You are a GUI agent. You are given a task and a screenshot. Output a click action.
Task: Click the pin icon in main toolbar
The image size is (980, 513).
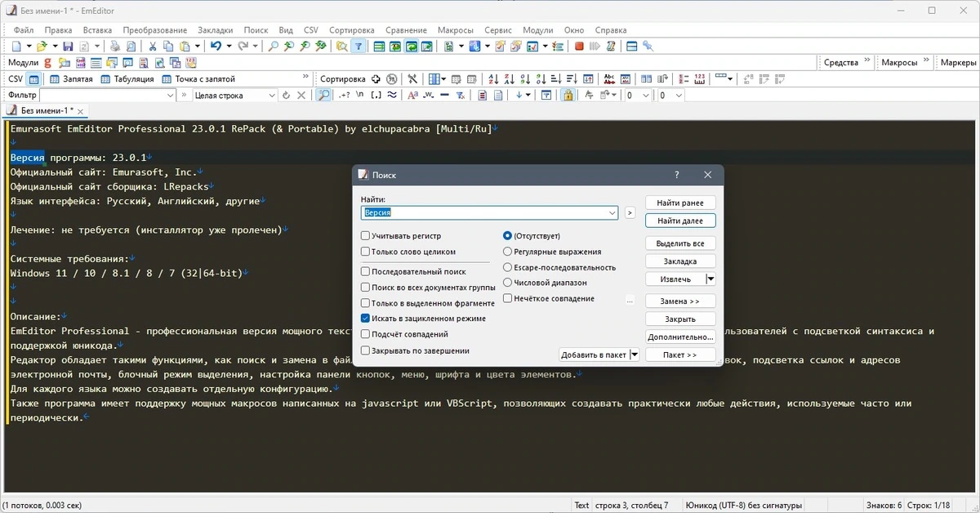pos(648,47)
